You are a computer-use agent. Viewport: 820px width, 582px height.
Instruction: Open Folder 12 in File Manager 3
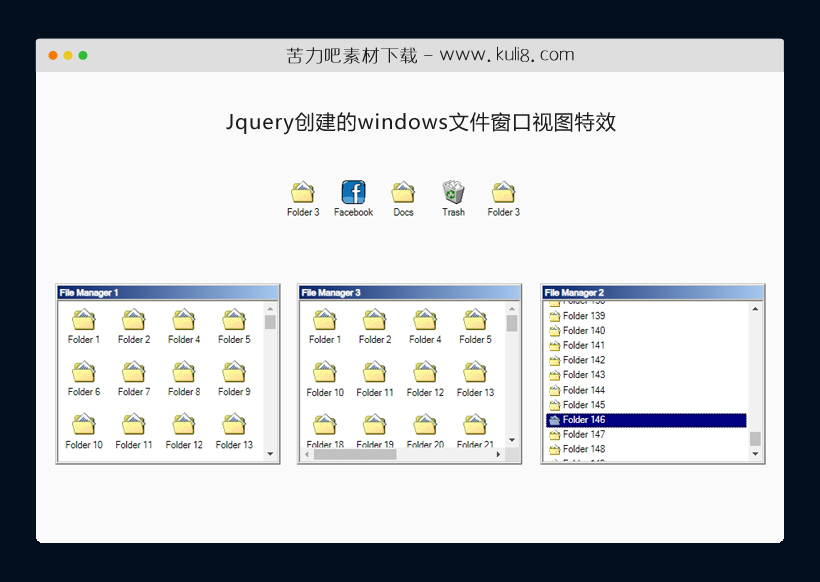click(424, 372)
